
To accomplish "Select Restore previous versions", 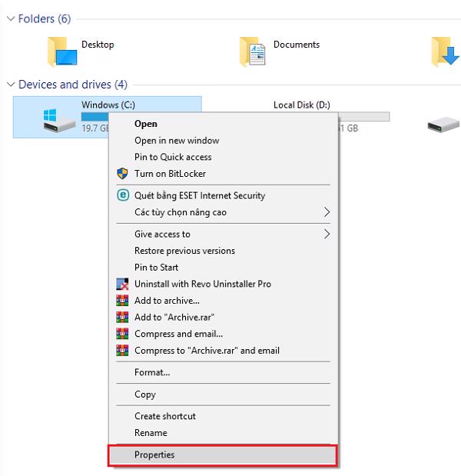I will tap(184, 251).
